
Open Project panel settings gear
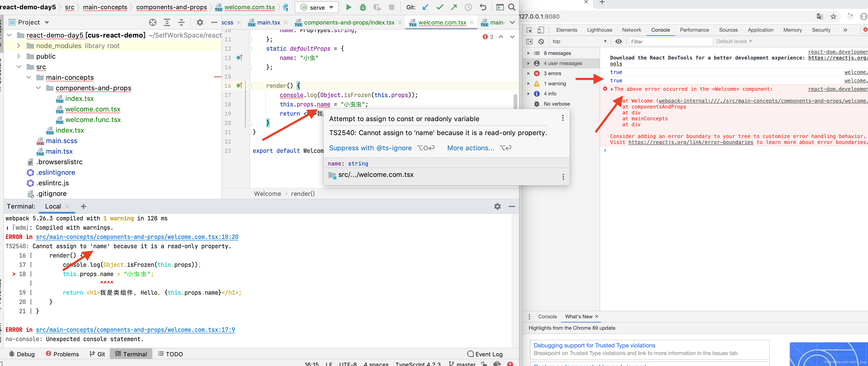tap(200, 22)
